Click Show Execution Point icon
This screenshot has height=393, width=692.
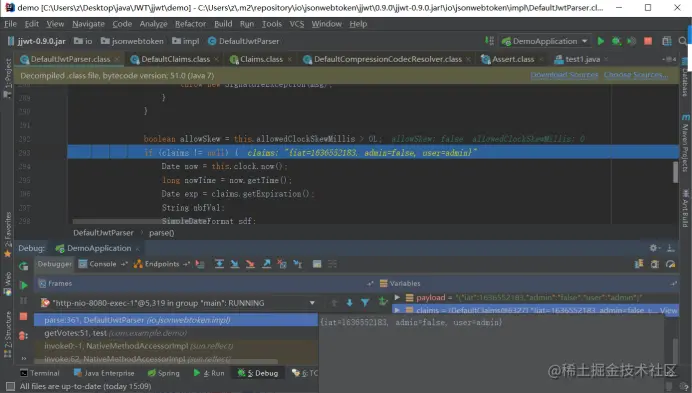[200, 264]
